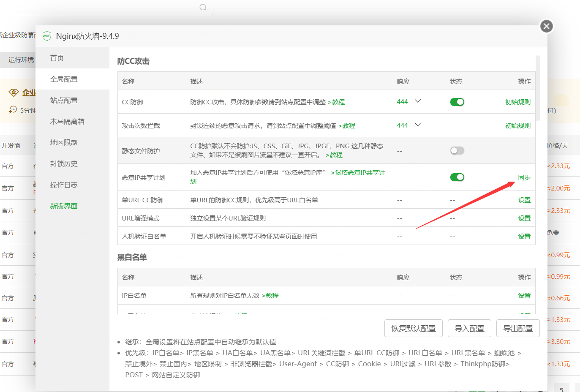This screenshot has height=392, width=580.
Task: Open 站点配置 in the sidebar
Action: tap(72, 100)
